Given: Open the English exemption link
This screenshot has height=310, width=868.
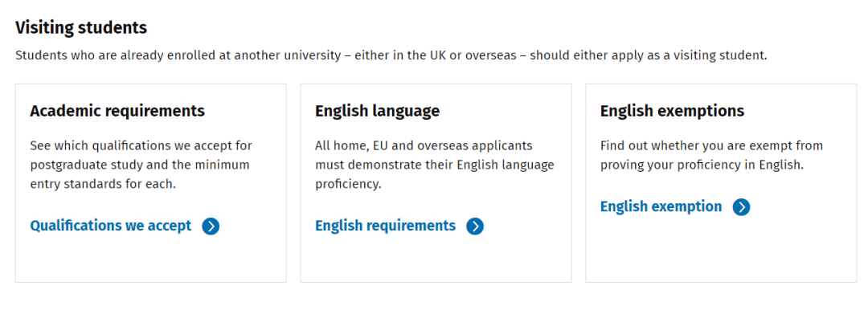Looking at the screenshot, I should (x=661, y=207).
